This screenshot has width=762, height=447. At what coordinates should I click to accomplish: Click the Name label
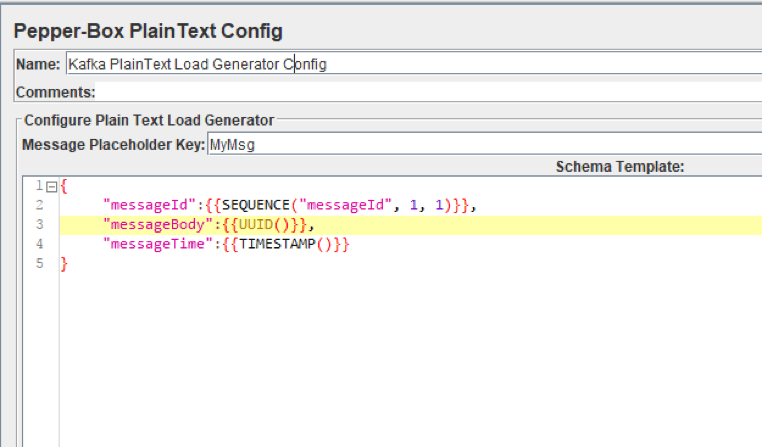click(x=38, y=64)
